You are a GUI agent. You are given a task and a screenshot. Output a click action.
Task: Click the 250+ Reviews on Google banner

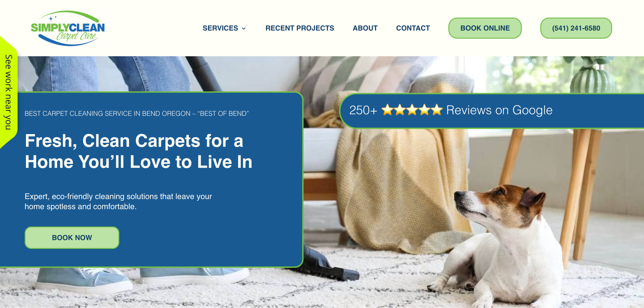pos(492,111)
